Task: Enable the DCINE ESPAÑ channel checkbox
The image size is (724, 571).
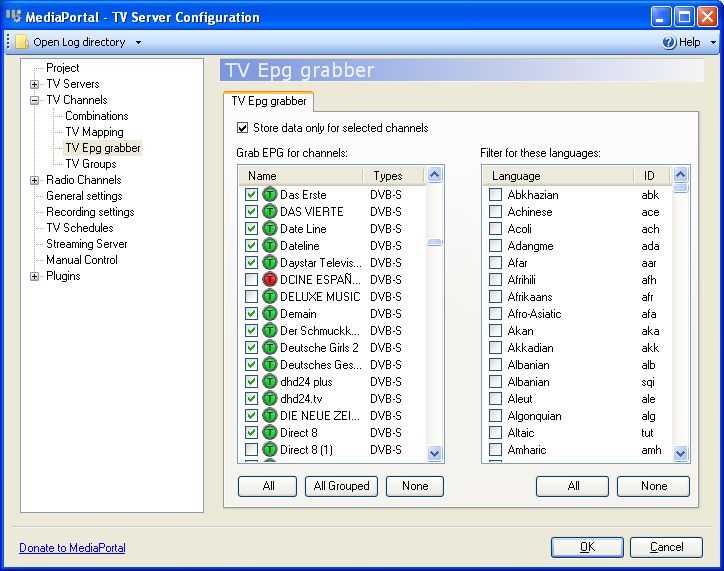Action: coord(251,280)
